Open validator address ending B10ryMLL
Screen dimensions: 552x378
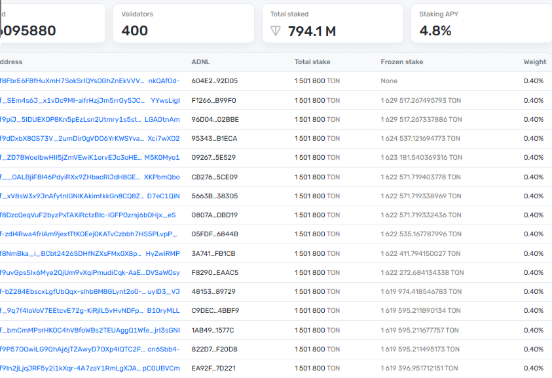pos(90,310)
